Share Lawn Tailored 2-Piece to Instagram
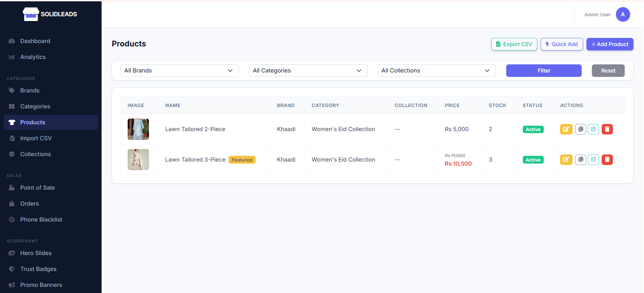 [x=594, y=129]
